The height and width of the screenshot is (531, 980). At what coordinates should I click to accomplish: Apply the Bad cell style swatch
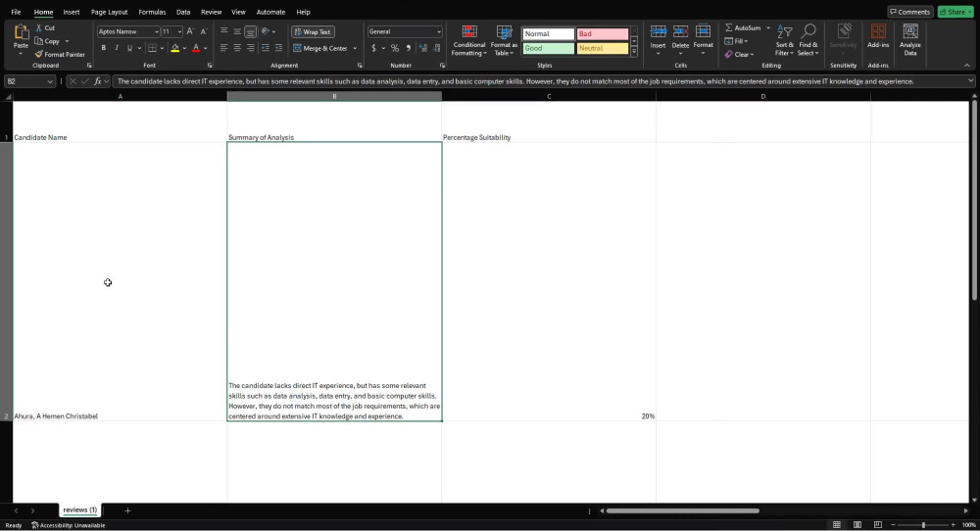[603, 33]
